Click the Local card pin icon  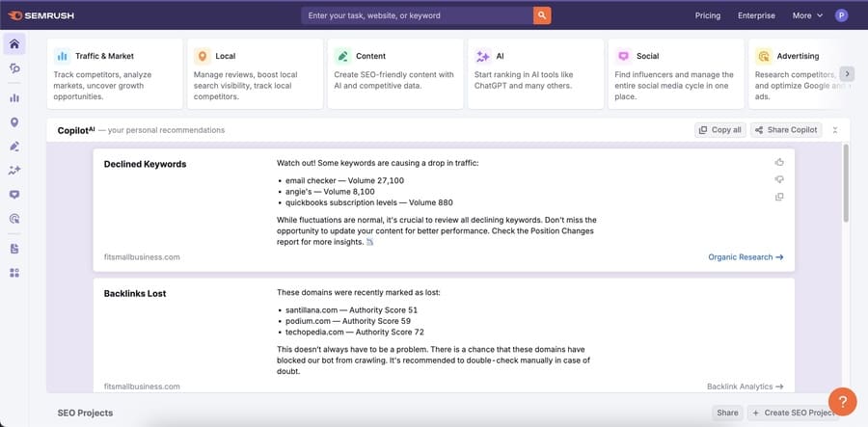tap(203, 56)
